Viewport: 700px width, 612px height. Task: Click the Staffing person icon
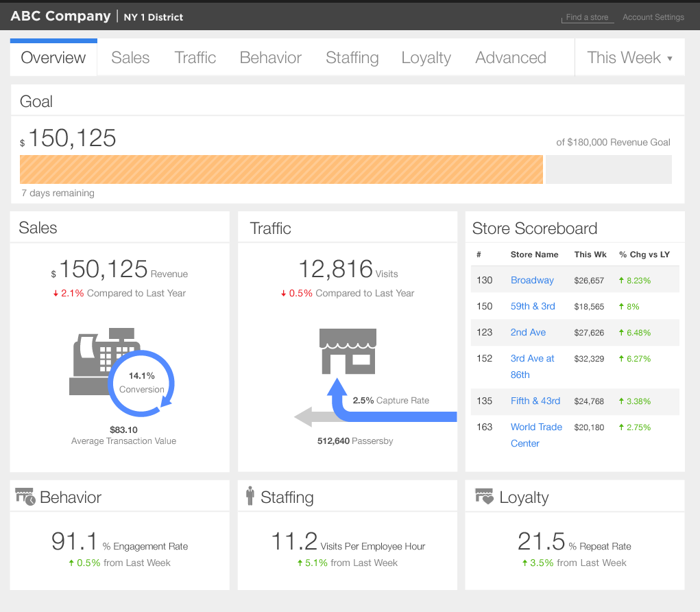[x=250, y=496]
